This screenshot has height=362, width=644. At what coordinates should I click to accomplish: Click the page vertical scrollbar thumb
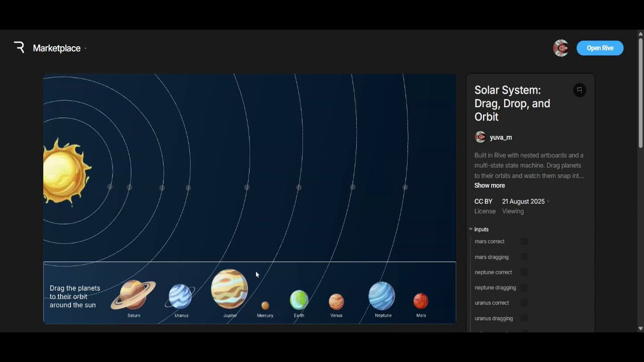point(640,92)
